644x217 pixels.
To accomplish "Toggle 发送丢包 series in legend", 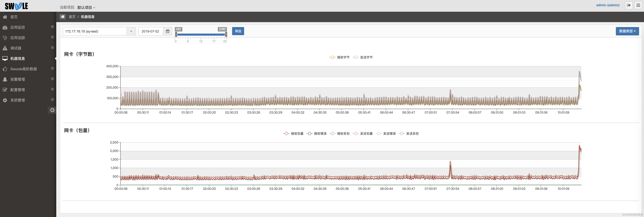I will tap(409, 134).
